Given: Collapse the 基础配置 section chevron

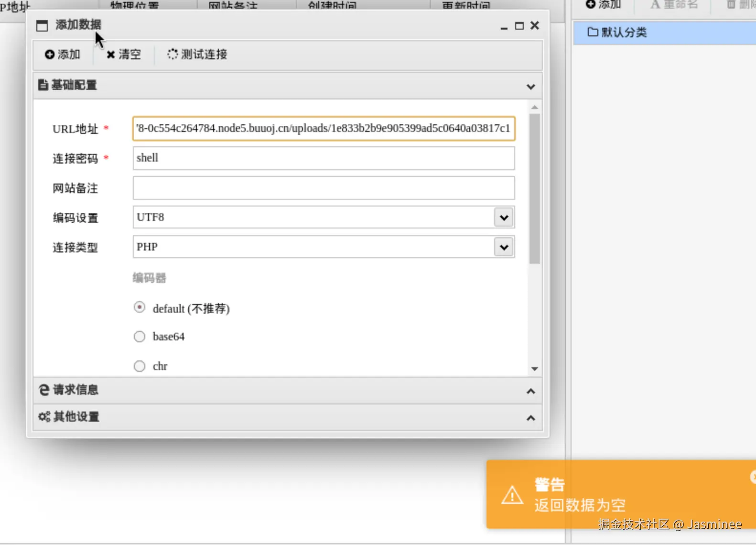Looking at the screenshot, I should click(x=530, y=87).
